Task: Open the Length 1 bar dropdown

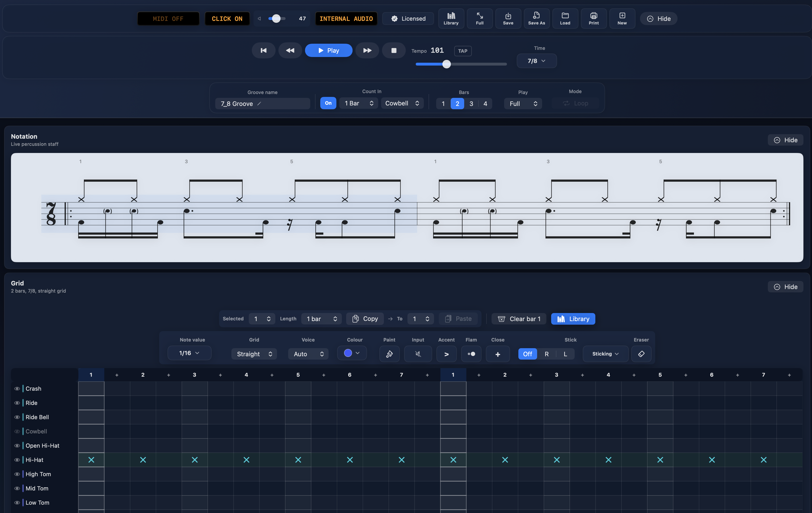Action: [x=321, y=319]
